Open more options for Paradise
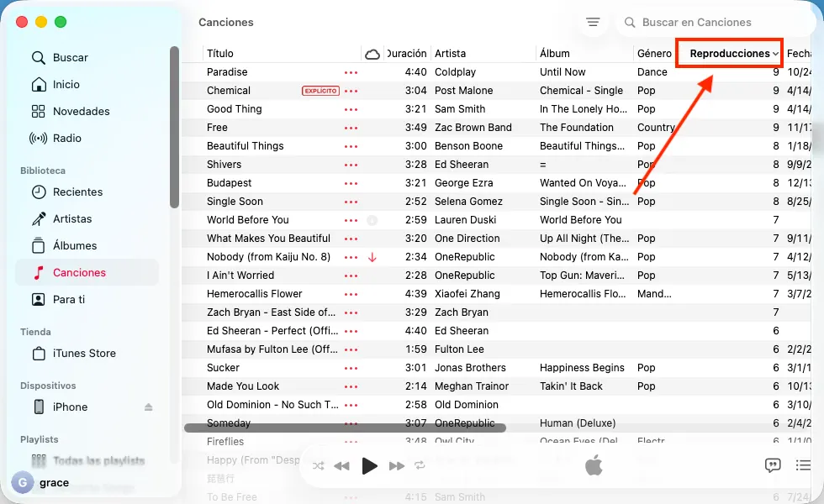824x504 pixels. [x=351, y=72]
